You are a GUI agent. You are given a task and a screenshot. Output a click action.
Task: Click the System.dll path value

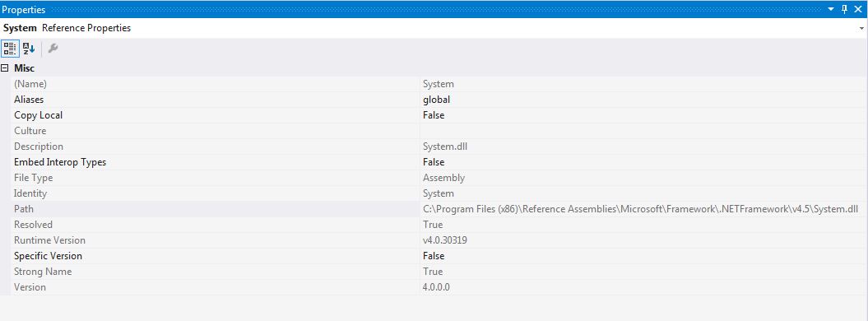640,209
